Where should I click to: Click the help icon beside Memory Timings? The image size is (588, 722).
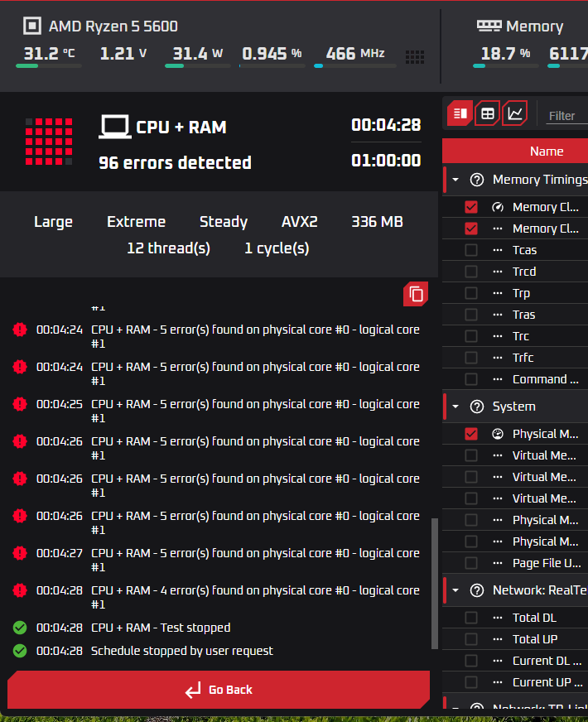(x=476, y=180)
